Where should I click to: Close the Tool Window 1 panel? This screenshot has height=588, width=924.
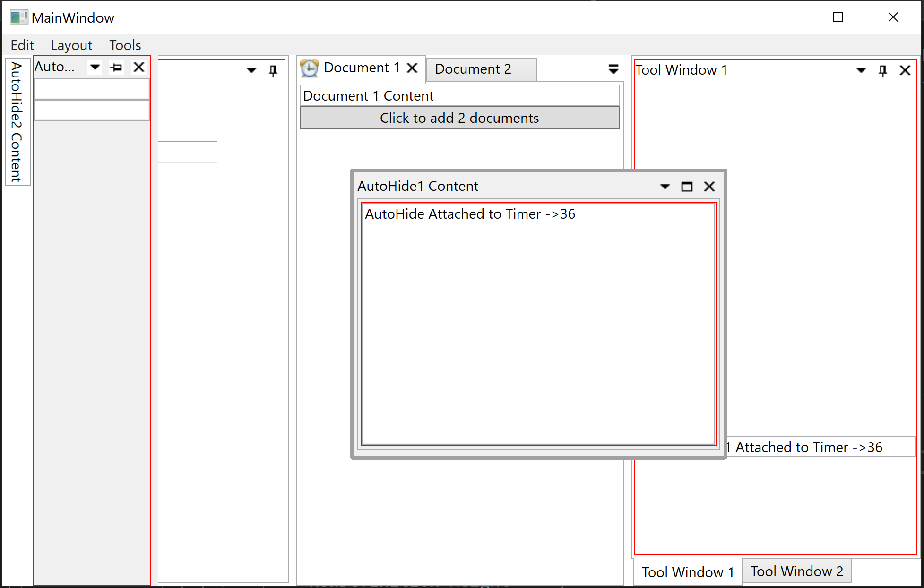coord(905,70)
